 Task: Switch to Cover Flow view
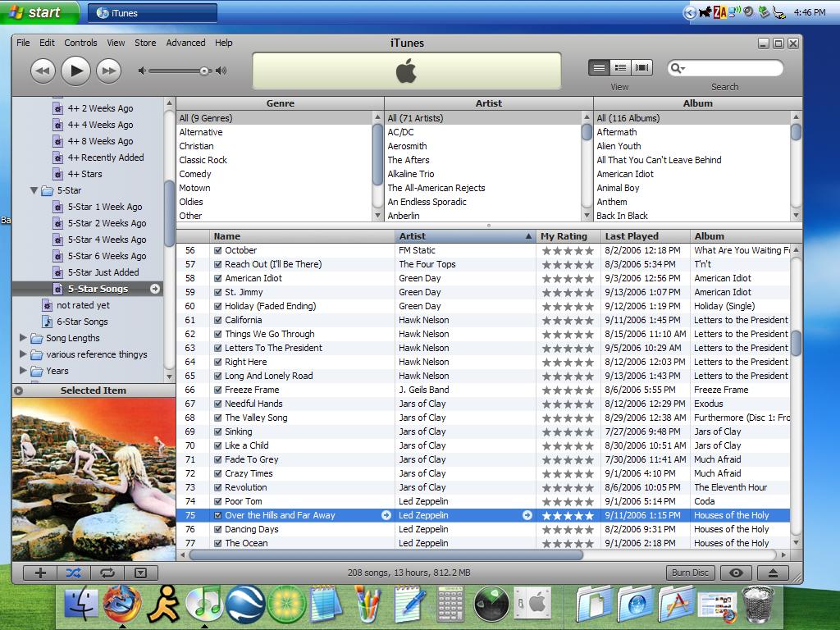[641, 67]
